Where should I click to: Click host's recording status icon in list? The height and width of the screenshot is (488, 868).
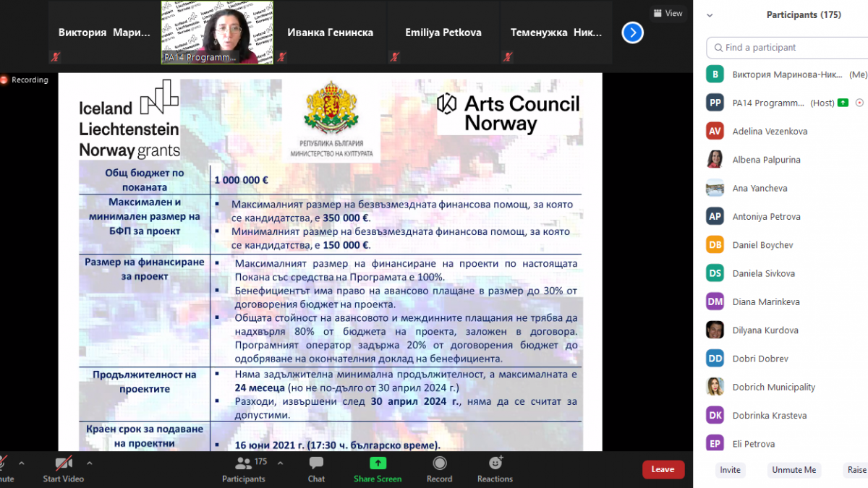coord(859,103)
